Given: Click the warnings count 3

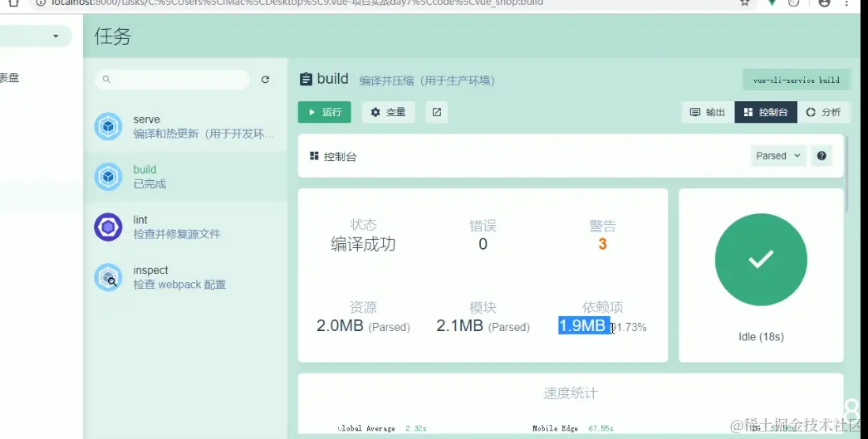Looking at the screenshot, I should [602, 244].
